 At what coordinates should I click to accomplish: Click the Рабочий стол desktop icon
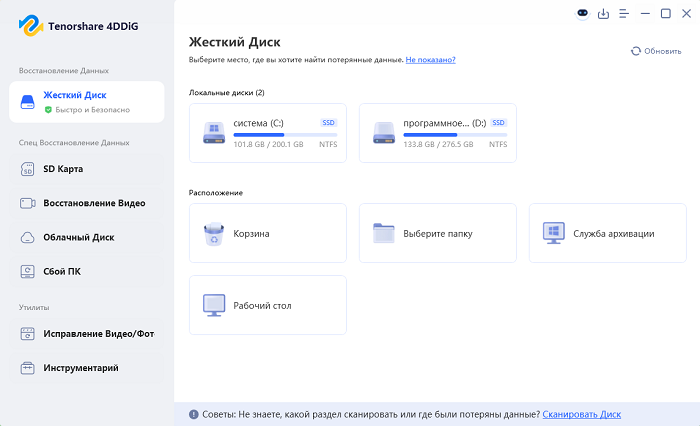click(214, 305)
